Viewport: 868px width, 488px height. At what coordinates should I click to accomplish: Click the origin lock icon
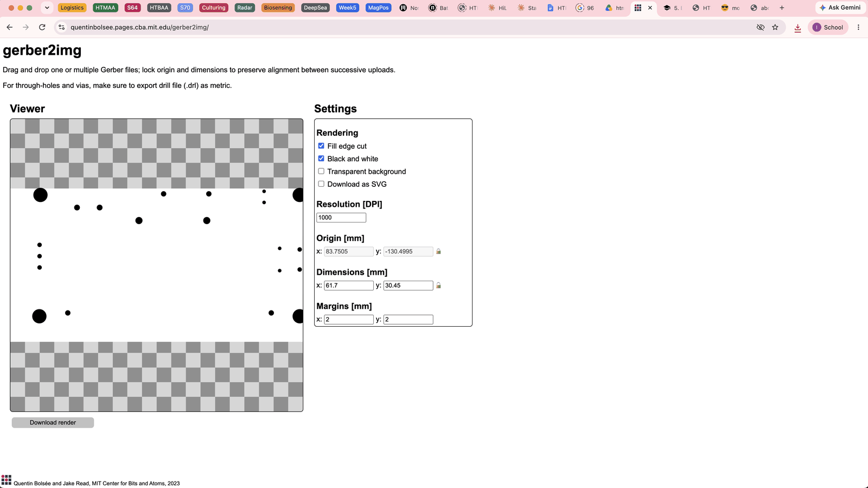tap(438, 251)
